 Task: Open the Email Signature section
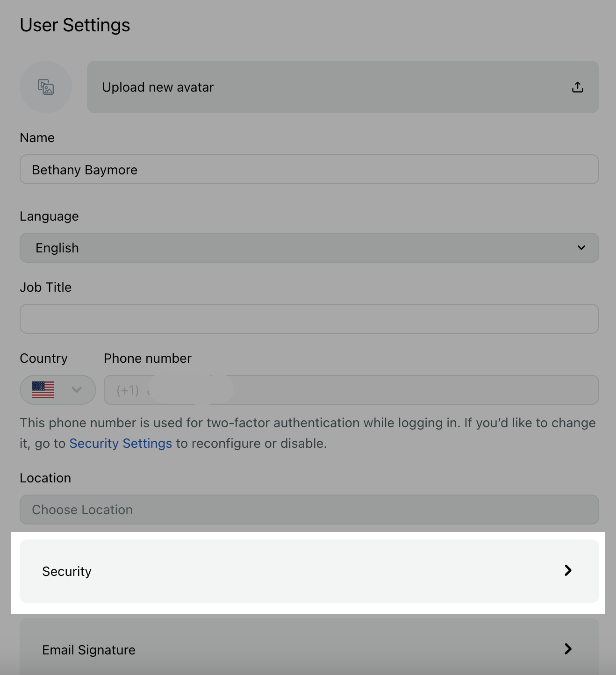pyautogui.click(x=309, y=647)
